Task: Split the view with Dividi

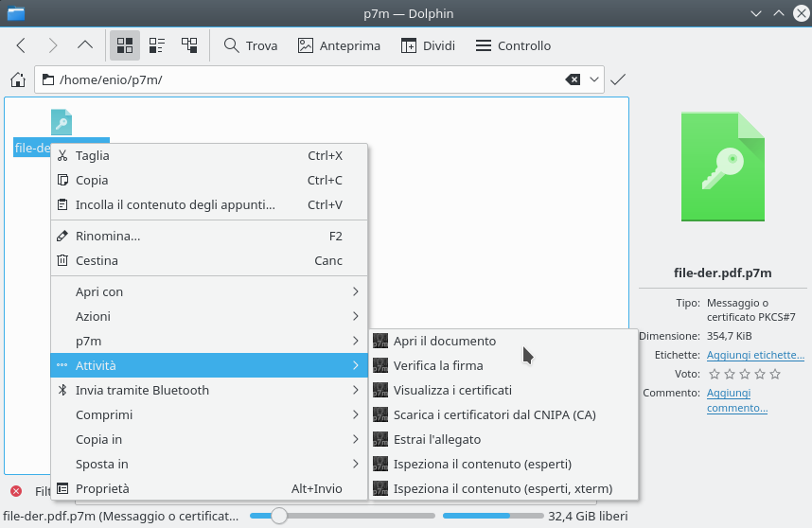Action: 428,45
